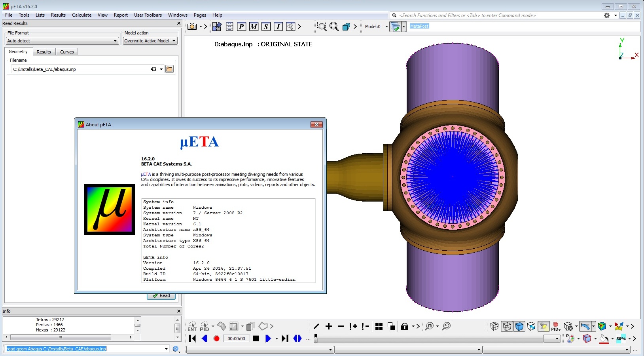This screenshot has width=644, height=356.
Task: Open the puzzle pieces toolbar icon
Action: [x=217, y=27]
